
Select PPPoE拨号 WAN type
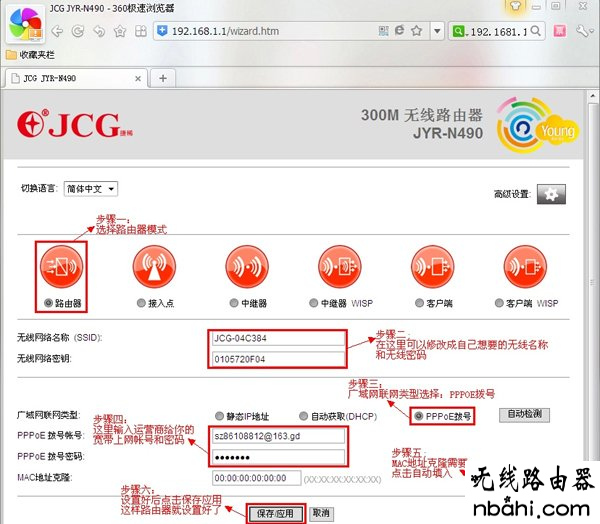point(419,416)
